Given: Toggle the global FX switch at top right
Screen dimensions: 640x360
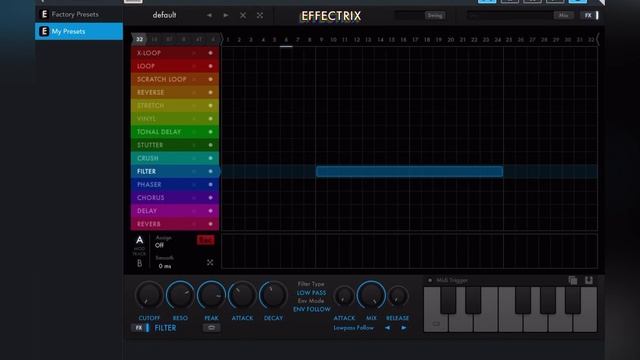Looking at the screenshot, I should tap(590, 16).
